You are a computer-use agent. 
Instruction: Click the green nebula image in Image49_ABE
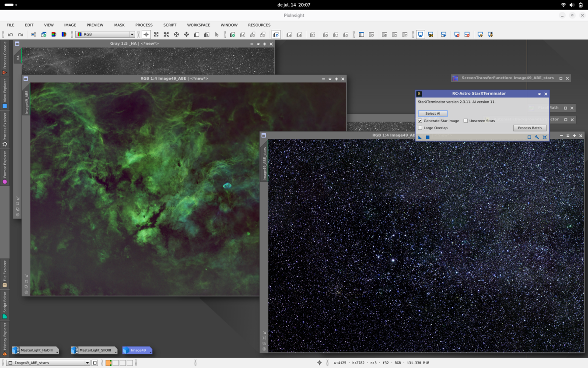coord(144,188)
